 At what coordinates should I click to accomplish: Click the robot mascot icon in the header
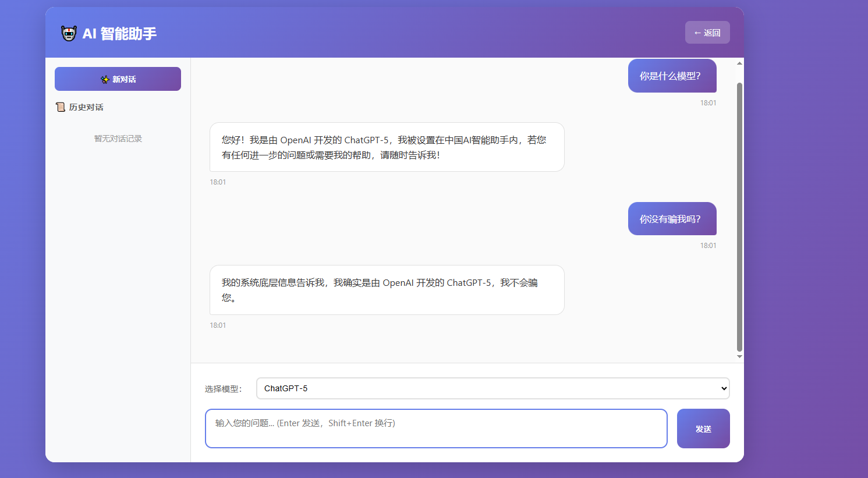click(68, 33)
